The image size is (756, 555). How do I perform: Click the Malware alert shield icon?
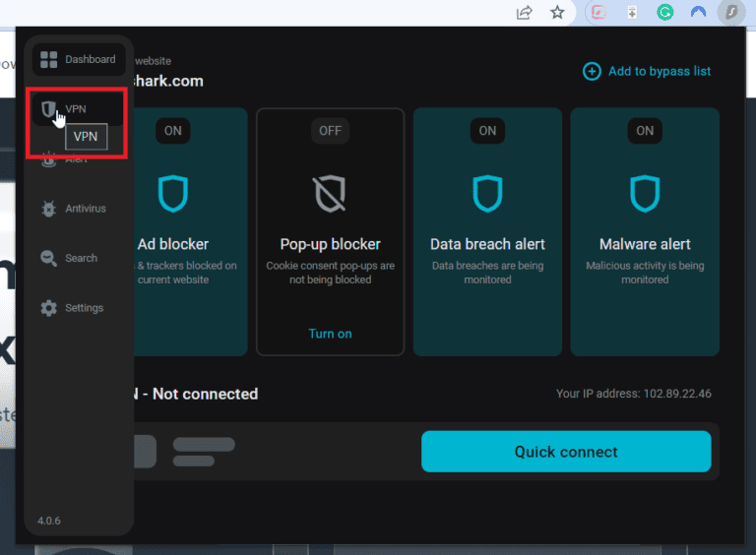coord(645,194)
